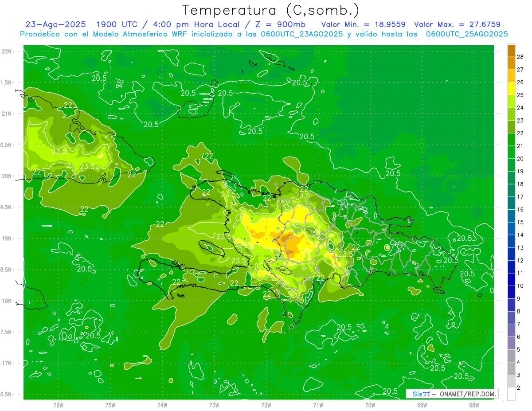Click color scale value '21'
Image resolution: width=532 pixels, height=411 pixels.
[520, 145]
